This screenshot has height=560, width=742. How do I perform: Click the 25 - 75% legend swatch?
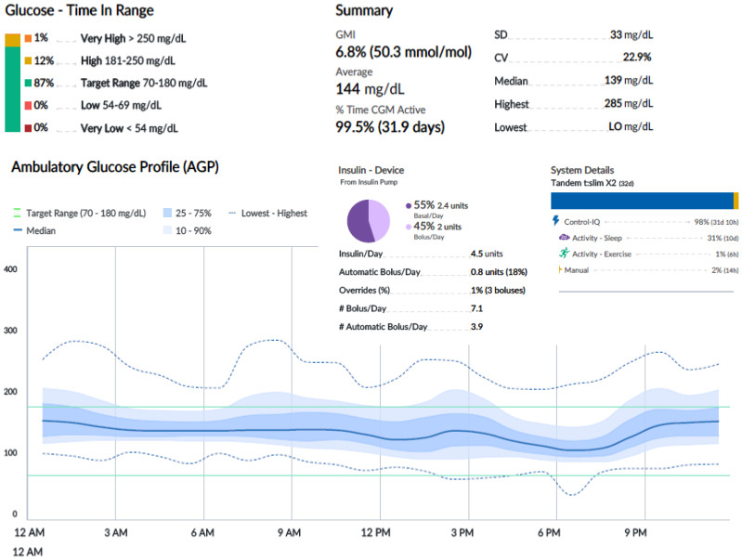pyautogui.click(x=167, y=213)
